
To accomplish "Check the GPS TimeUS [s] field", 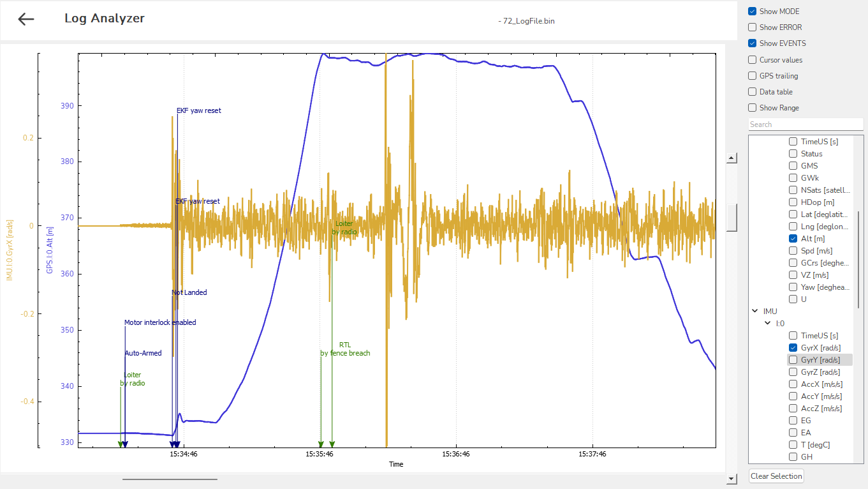I will click(793, 142).
